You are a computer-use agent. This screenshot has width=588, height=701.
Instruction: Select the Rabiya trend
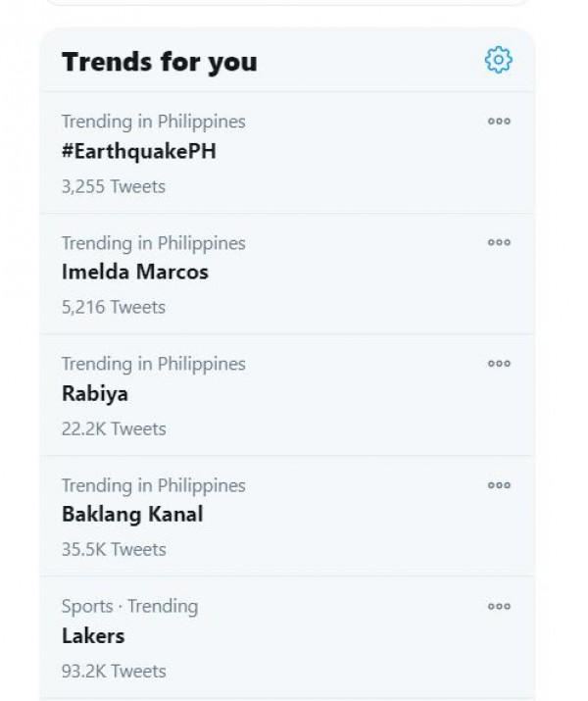(x=95, y=393)
